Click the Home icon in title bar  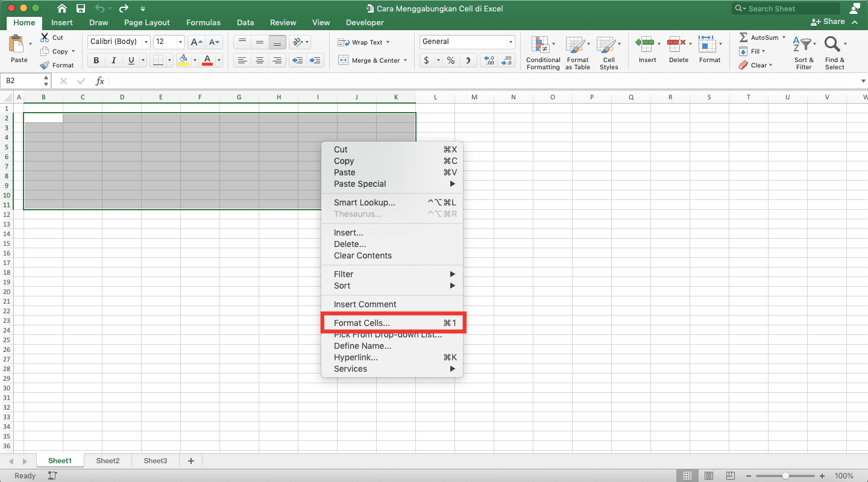tap(61, 8)
